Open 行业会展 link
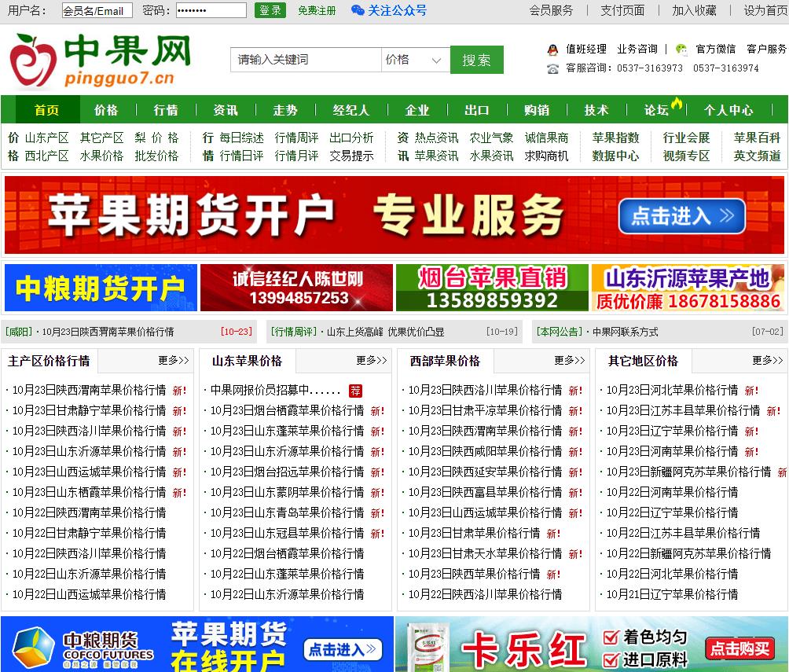The height and width of the screenshot is (672, 789). click(x=686, y=138)
